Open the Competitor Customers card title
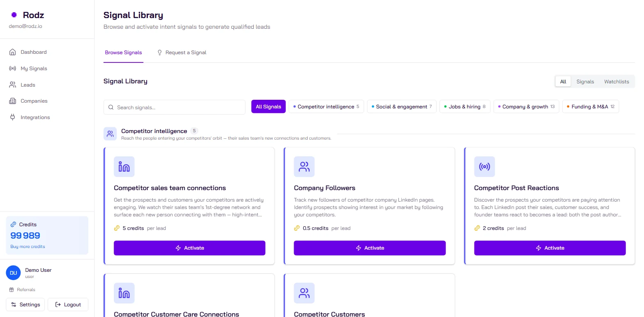Screen dimensions: 644x317 point(329,314)
